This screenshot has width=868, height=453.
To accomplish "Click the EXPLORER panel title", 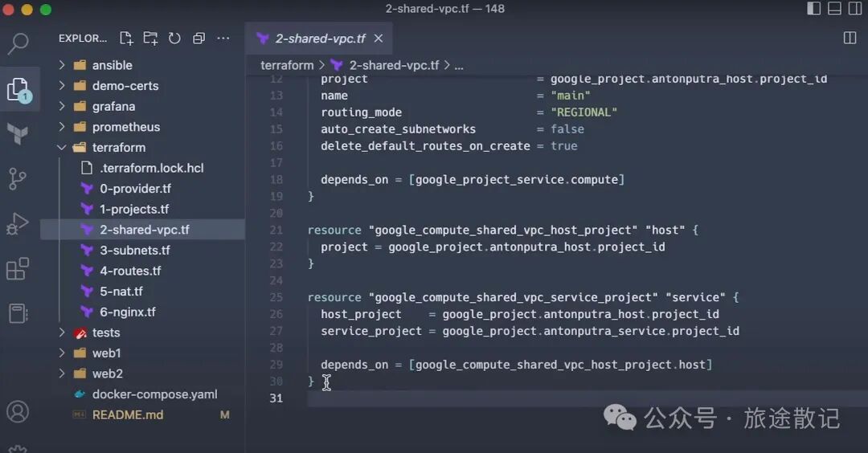I will coord(83,39).
